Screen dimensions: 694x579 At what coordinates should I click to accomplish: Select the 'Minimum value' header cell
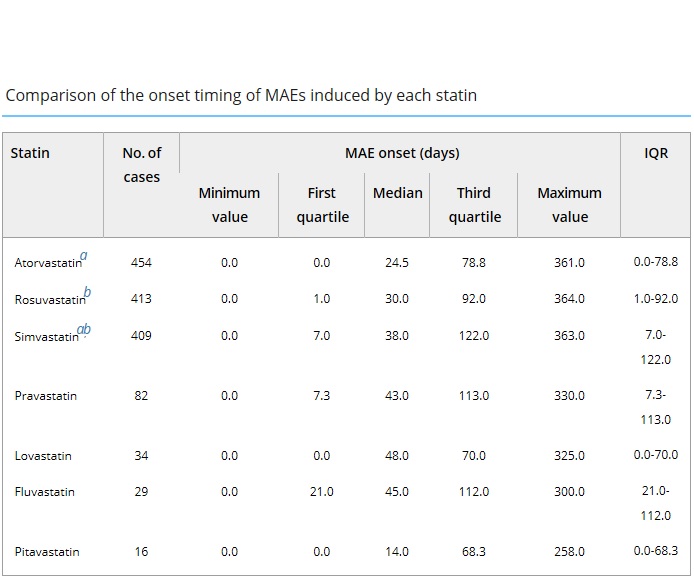(x=229, y=205)
